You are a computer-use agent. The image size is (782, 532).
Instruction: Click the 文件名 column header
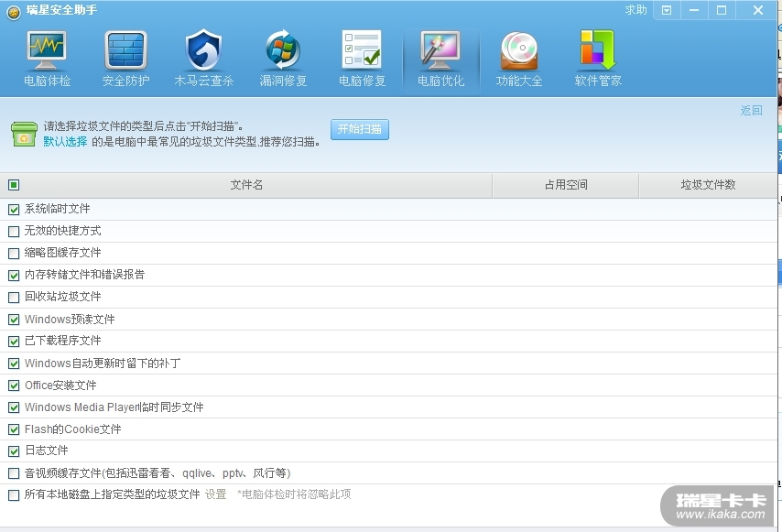(246, 185)
